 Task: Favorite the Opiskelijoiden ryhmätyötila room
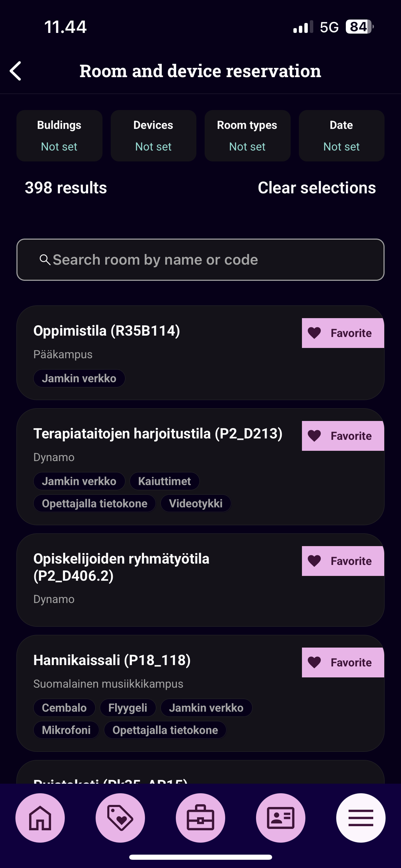tap(343, 561)
